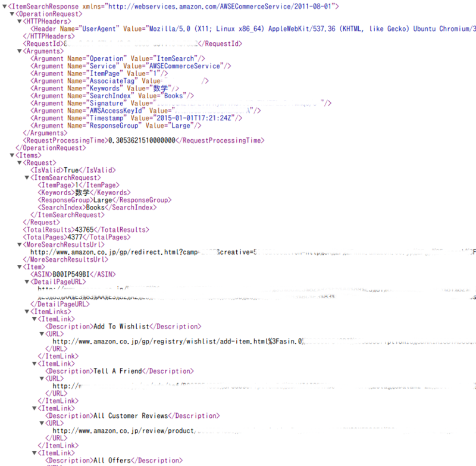Click the Argument Name="AssociateTag" line

point(120,81)
